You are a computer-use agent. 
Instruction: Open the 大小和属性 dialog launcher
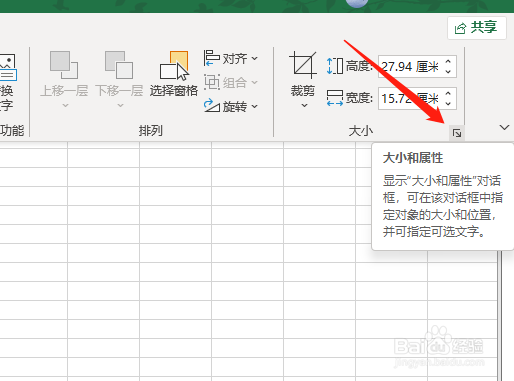click(457, 133)
